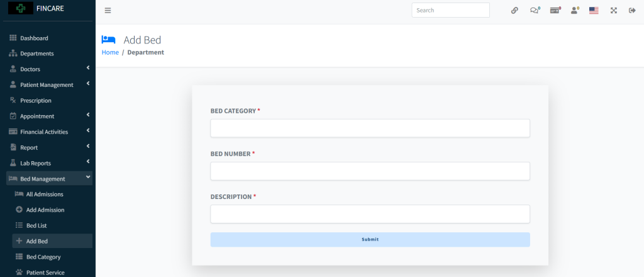Open the user notifications icon
Screen dimensions: 644x277
coord(574,11)
